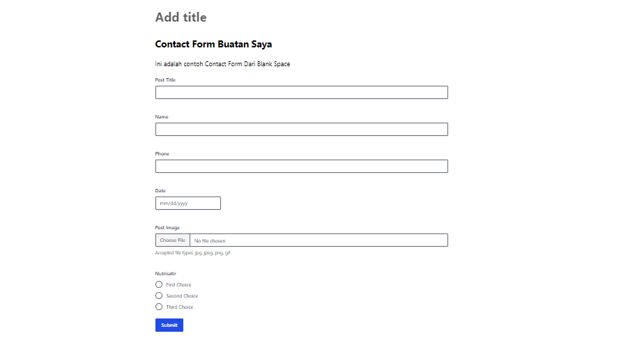Viewport: 644px width, 338px height.
Task: Focus the Post Title text field
Action: pos(302,93)
